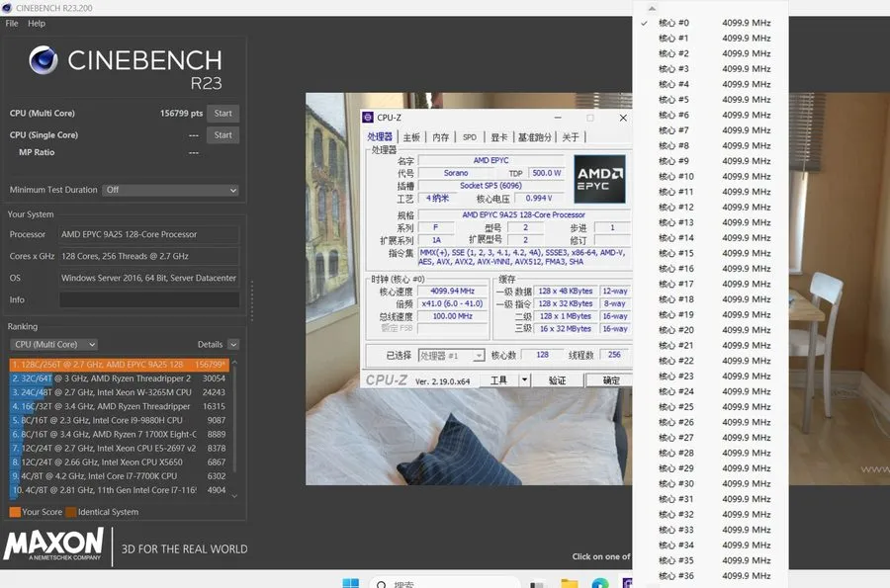This screenshot has width=890, height=588.
Task: Select ranking entry AMD EPYC 9A25 128
Action: 120,364
